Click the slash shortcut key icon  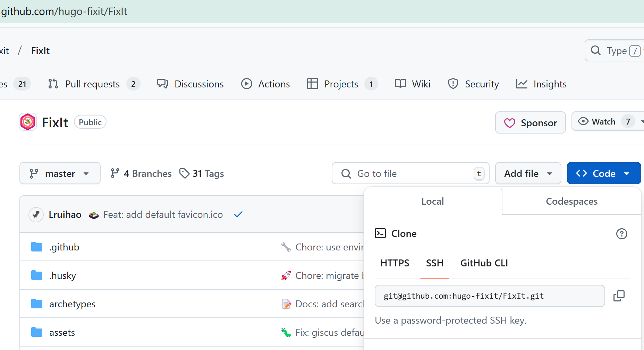click(x=635, y=51)
